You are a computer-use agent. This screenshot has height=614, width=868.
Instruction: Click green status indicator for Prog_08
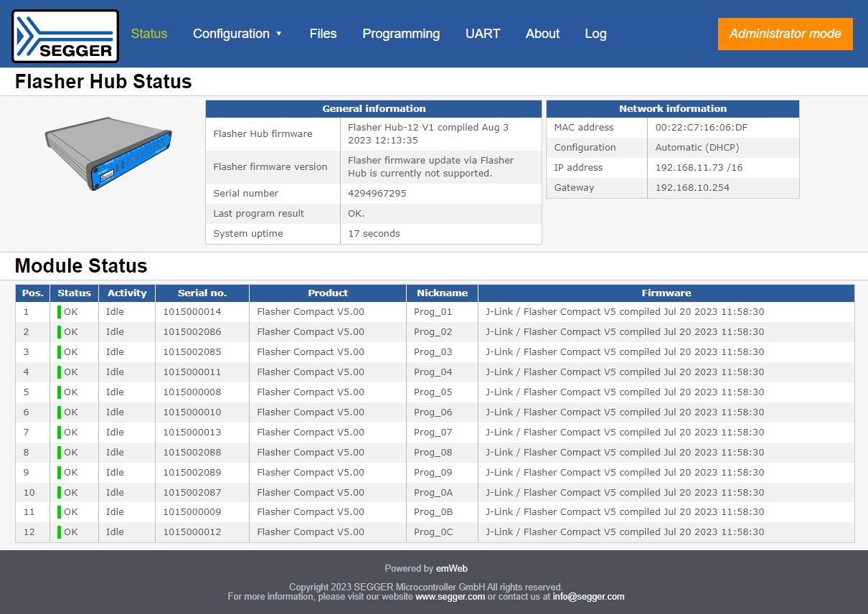(x=60, y=453)
